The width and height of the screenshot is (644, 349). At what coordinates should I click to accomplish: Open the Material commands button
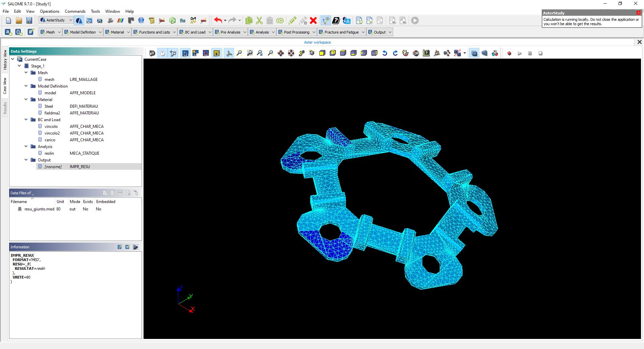115,32
